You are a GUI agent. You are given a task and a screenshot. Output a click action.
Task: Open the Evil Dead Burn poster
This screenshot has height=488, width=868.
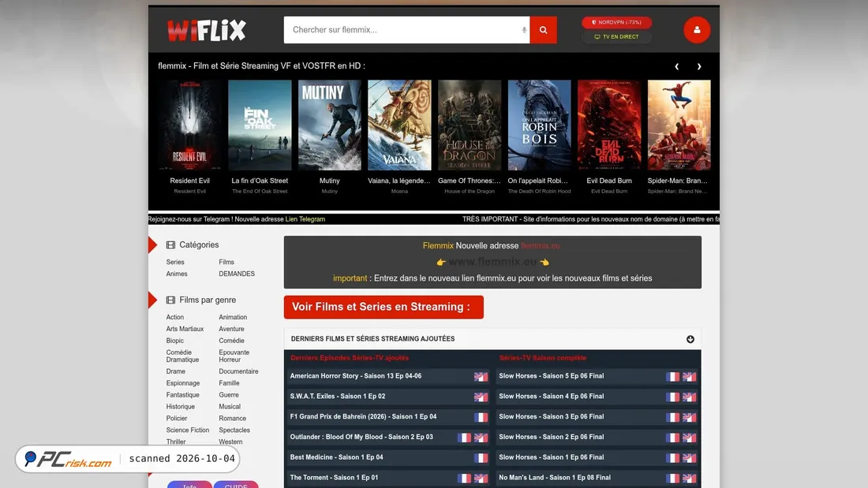[609, 125]
